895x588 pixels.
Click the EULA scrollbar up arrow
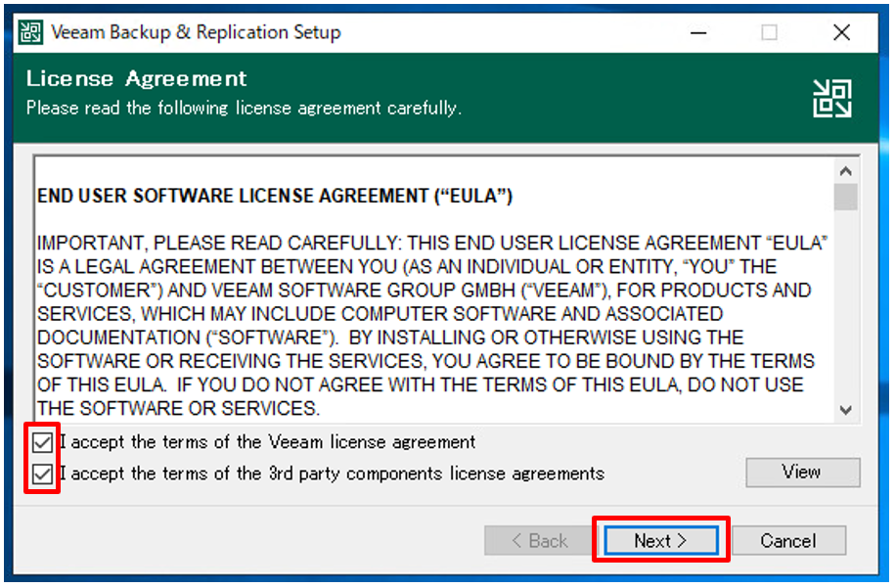[x=845, y=171]
